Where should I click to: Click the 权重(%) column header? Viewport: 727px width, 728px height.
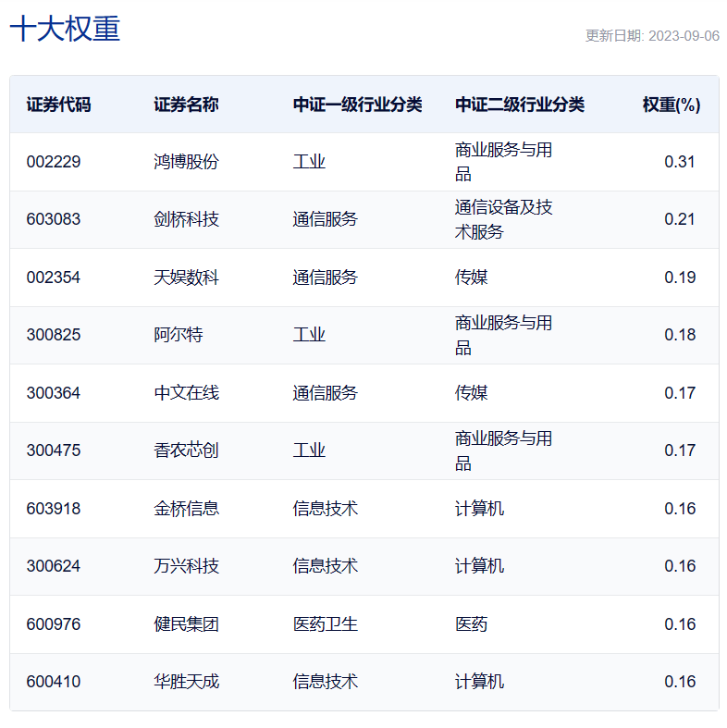(672, 105)
